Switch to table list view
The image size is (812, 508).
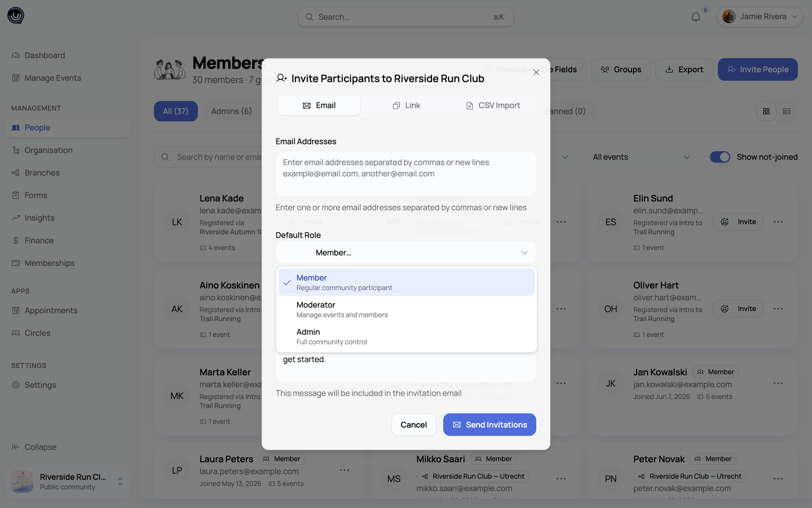pyautogui.click(x=787, y=111)
